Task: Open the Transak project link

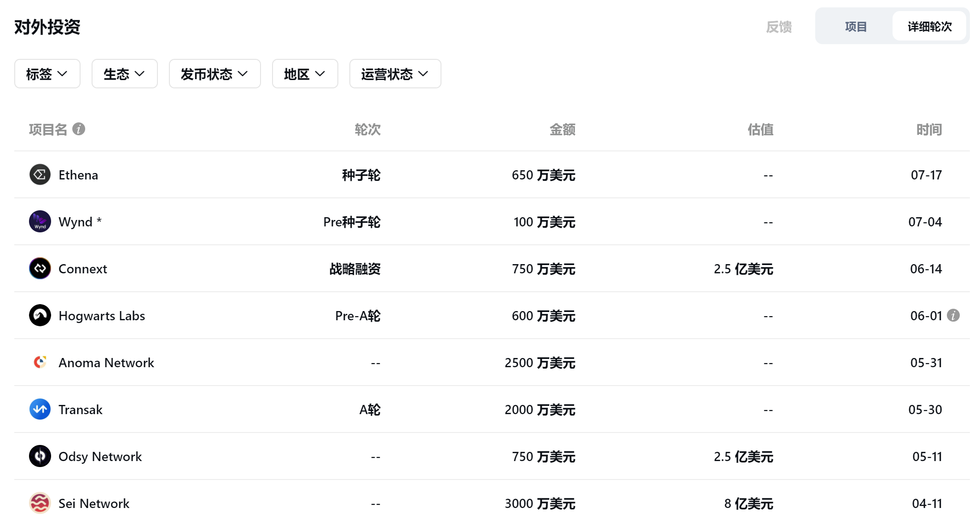Action: 81,410
